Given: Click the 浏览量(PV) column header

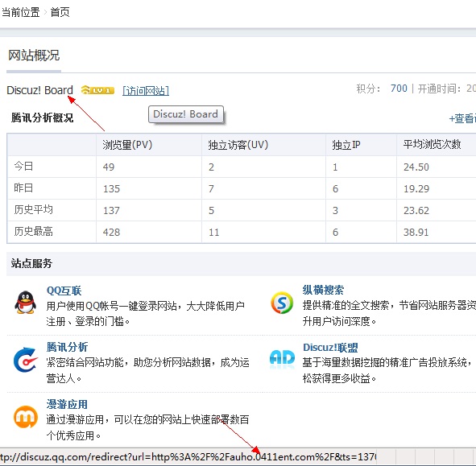Looking at the screenshot, I should (127, 145).
